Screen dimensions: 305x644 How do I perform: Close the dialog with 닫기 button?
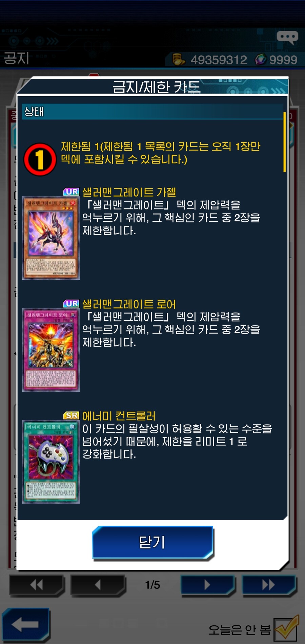point(152,542)
